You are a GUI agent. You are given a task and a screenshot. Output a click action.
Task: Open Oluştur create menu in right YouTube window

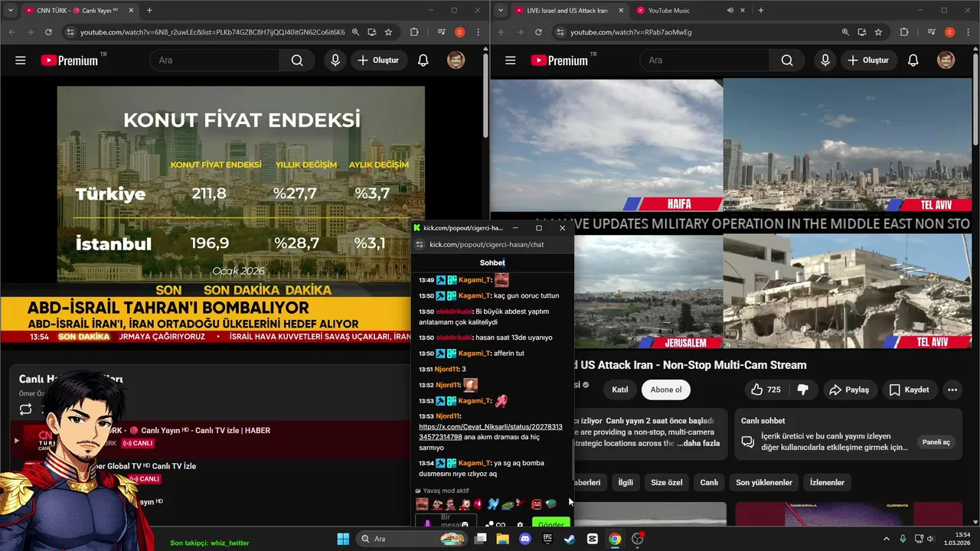click(x=870, y=60)
